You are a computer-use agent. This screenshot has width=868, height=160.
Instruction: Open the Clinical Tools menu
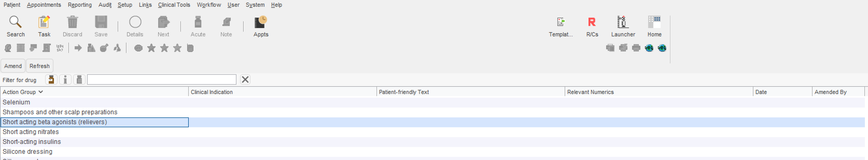coord(174,5)
